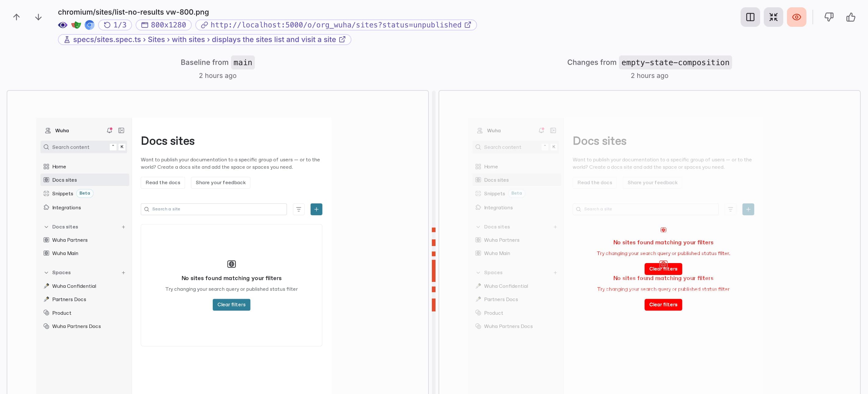
Task: Select Snippets in baseline sidebar
Action: pyautogui.click(x=85, y=193)
